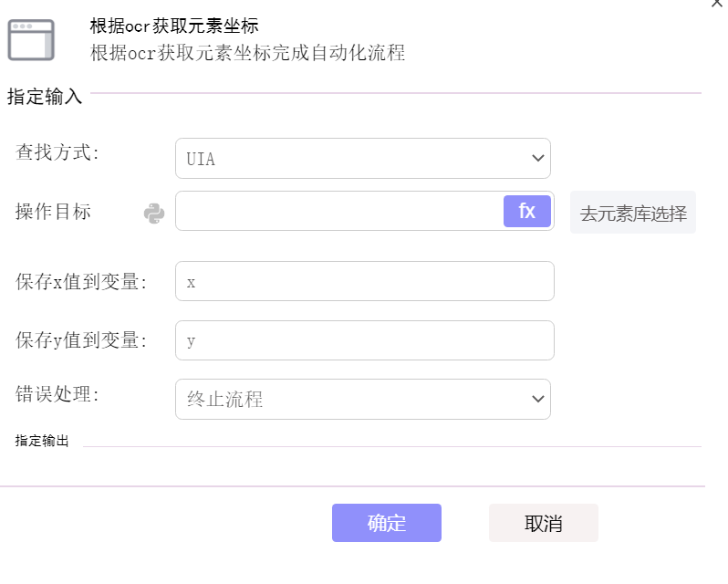Cancel the dialog via 取消

544,523
